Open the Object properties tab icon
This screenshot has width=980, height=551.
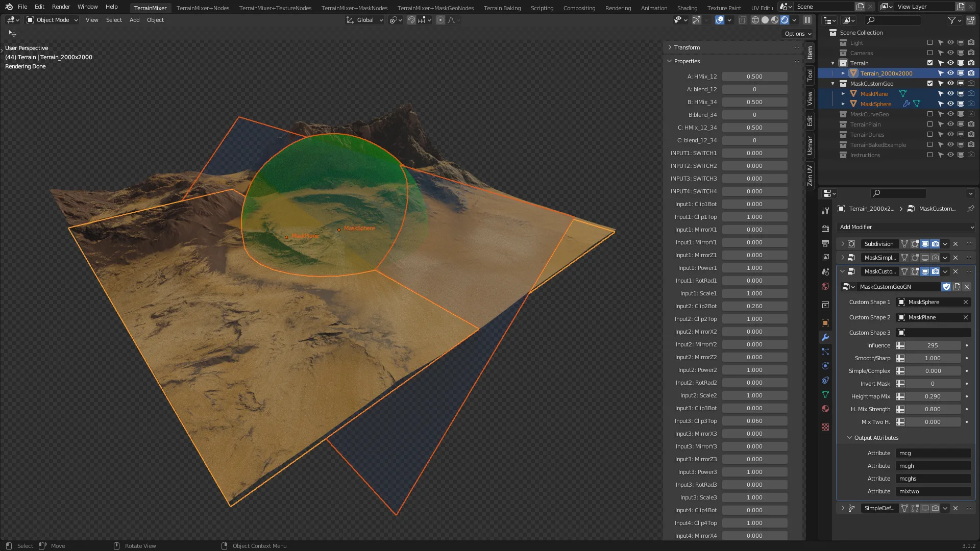825,323
